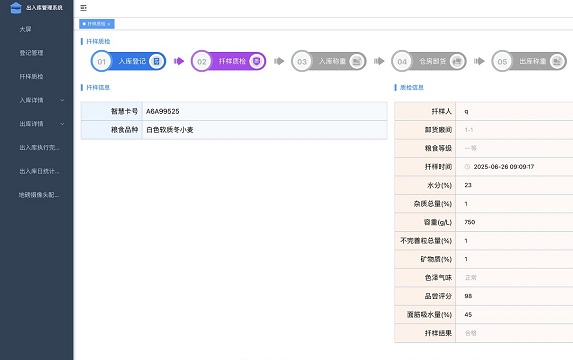
Task: Click the purple arrow after step 01
Action: click(x=179, y=61)
